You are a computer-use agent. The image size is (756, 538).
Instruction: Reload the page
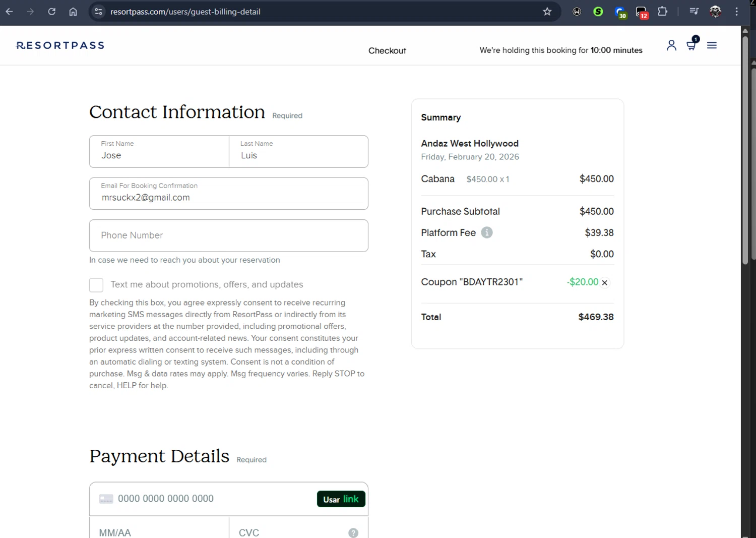click(51, 12)
